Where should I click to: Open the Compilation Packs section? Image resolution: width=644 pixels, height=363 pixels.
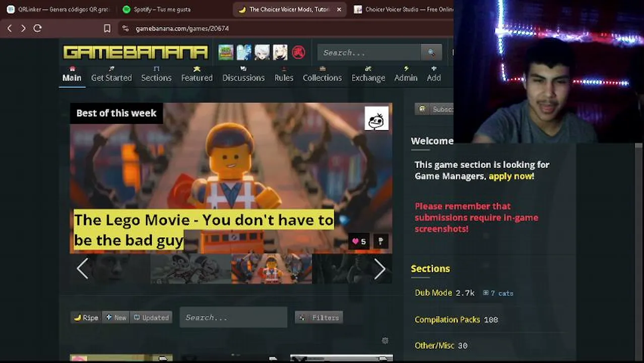pyautogui.click(x=447, y=320)
